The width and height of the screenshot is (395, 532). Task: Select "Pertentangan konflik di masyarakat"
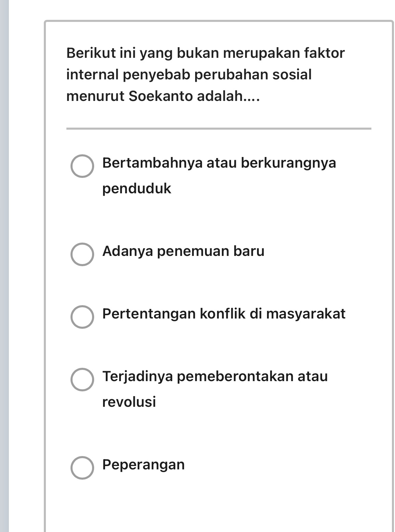[x=82, y=317]
